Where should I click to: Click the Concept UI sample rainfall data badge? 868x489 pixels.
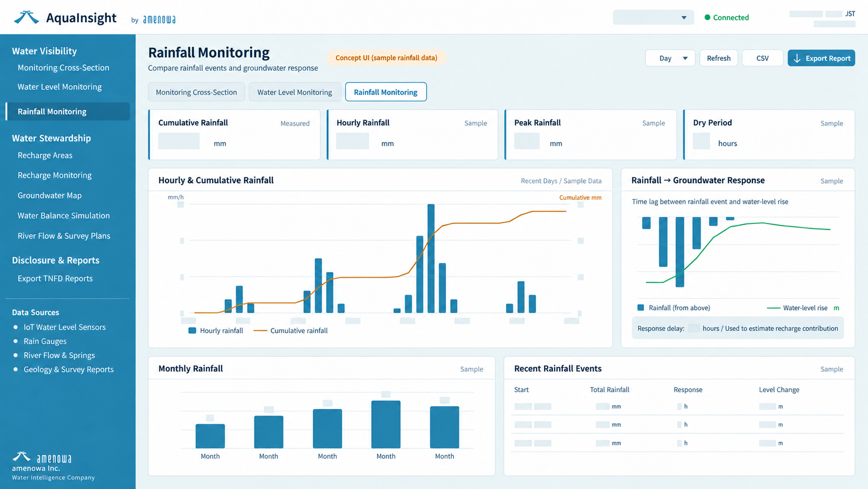(x=386, y=58)
